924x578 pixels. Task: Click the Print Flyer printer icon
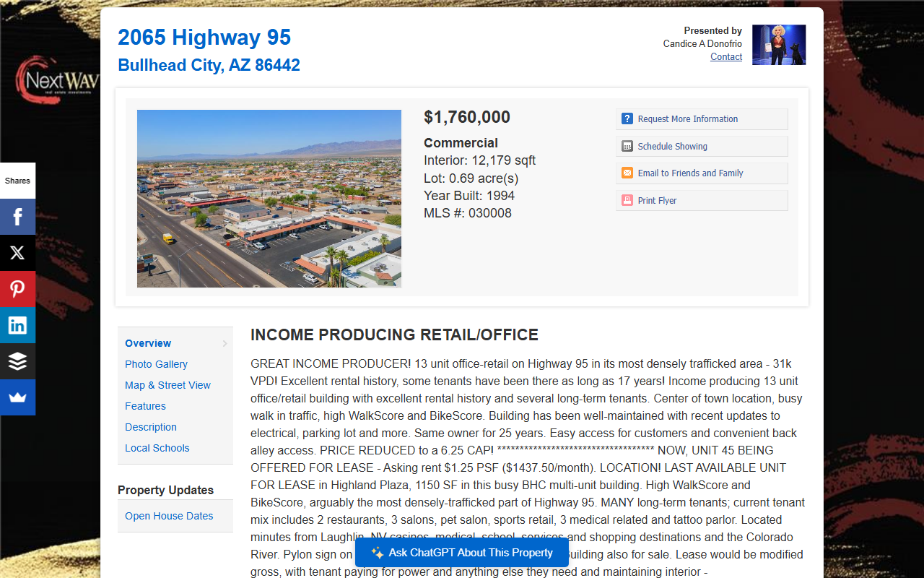[627, 201]
